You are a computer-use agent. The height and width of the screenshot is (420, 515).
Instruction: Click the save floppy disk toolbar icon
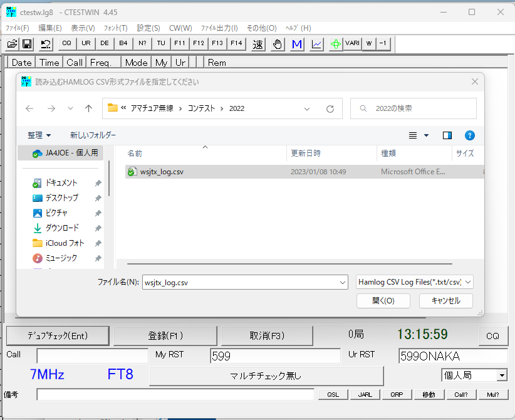tap(27, 44)
